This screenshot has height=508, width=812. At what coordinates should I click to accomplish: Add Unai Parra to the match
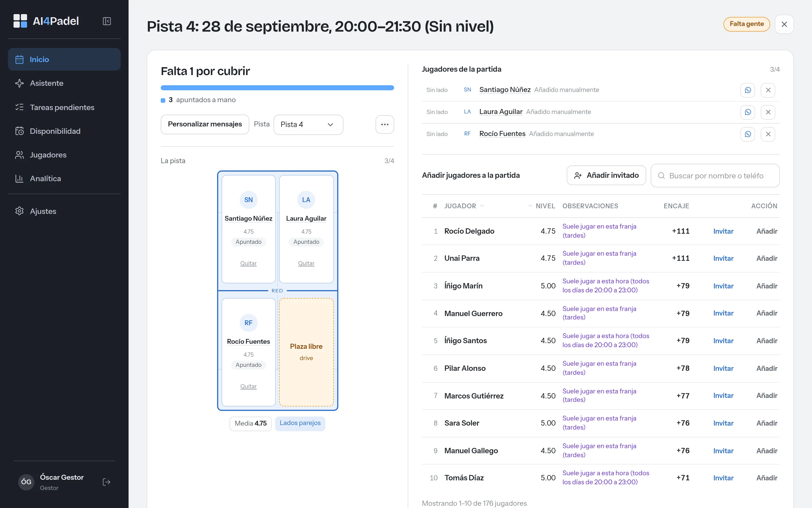[767, 258]
